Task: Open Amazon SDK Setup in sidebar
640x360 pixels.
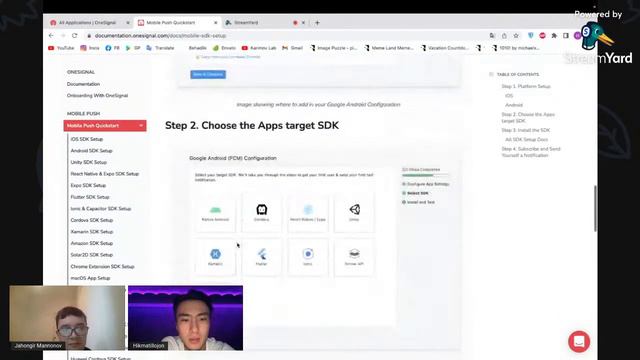Action: (91, 243)
